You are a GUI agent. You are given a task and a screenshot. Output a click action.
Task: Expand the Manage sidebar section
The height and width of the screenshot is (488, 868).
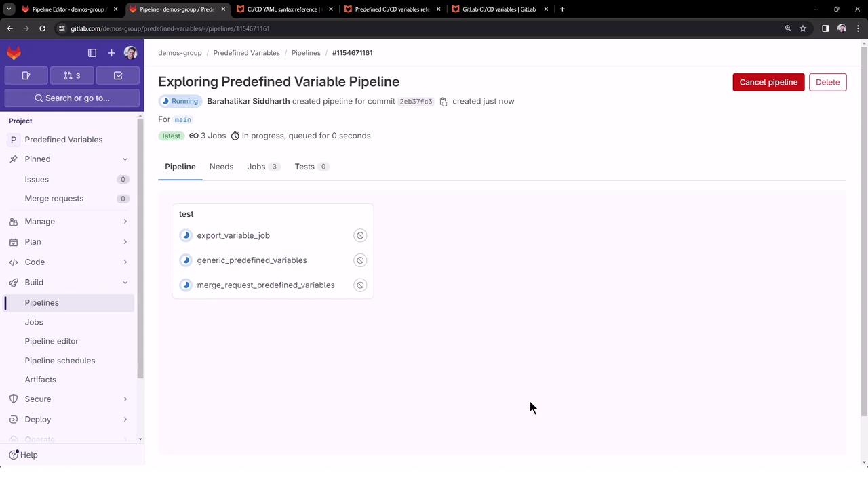coord(69,222)
